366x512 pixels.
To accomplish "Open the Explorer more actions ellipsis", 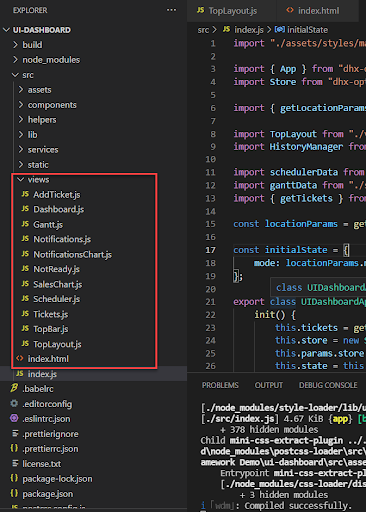I will click(171, 10).
